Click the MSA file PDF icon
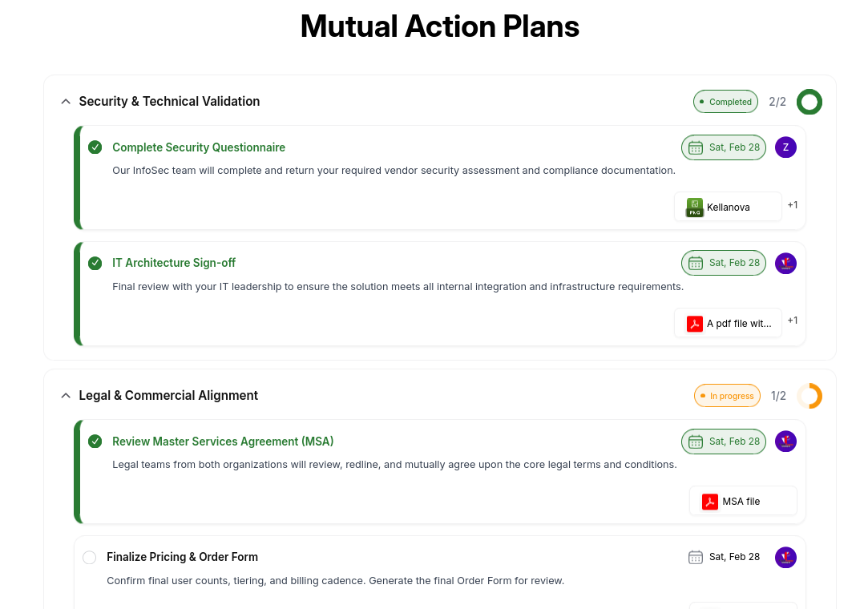 tap(710, 502)
